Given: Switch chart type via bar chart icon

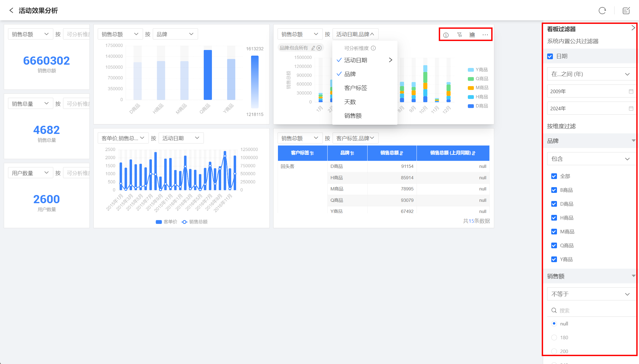Looking at the screenshot, I should pyautogui.click(x=472, y=35).
